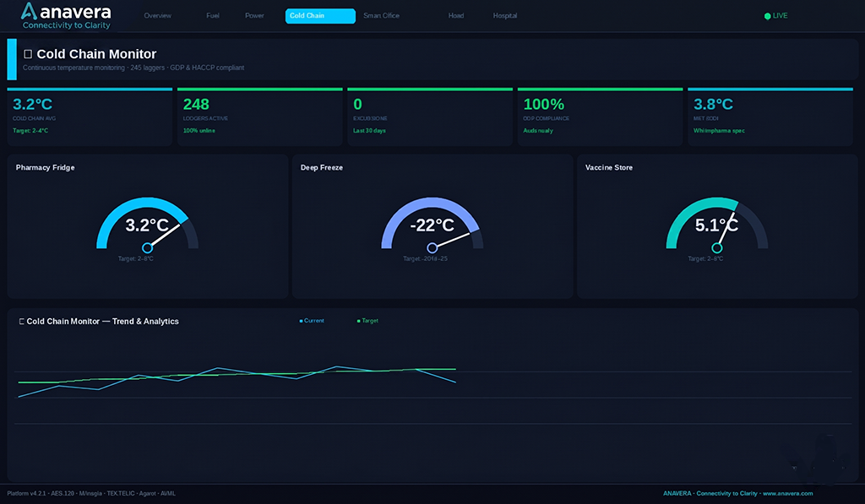Viewport: 865px width, 504px height.
Task: Click the Vaccine Store gauge dial
Action: point(716,225)
